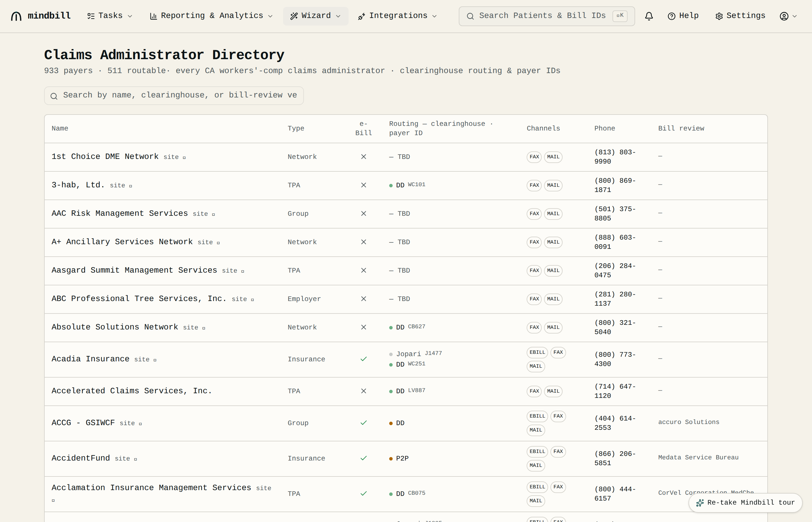812x522 pixels.
Task: Click the Name column header
Action: 60,128
